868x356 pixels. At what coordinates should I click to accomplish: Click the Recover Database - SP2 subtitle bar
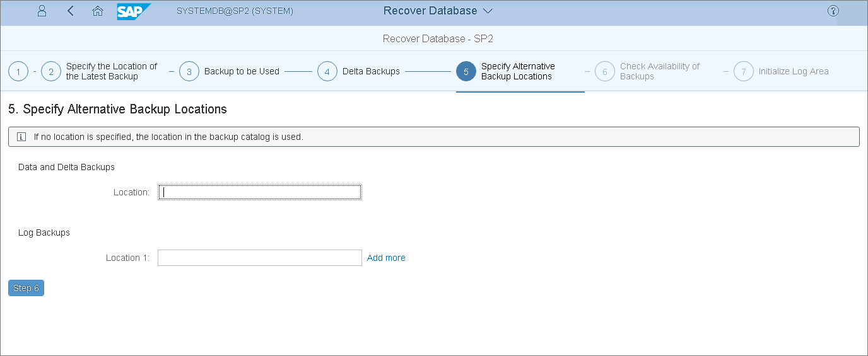[x=438, y=38]
